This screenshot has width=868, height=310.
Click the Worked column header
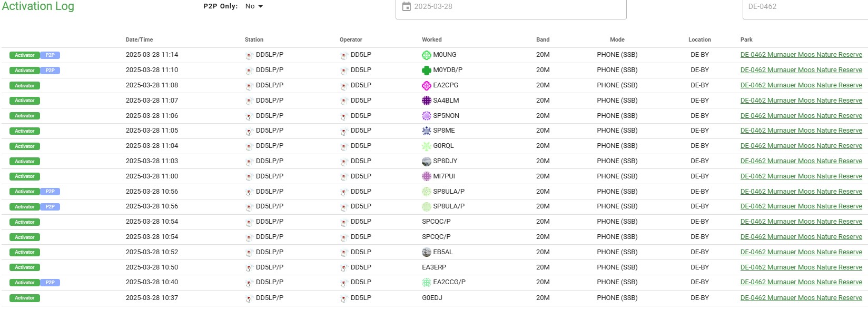(x=431, y=39)
